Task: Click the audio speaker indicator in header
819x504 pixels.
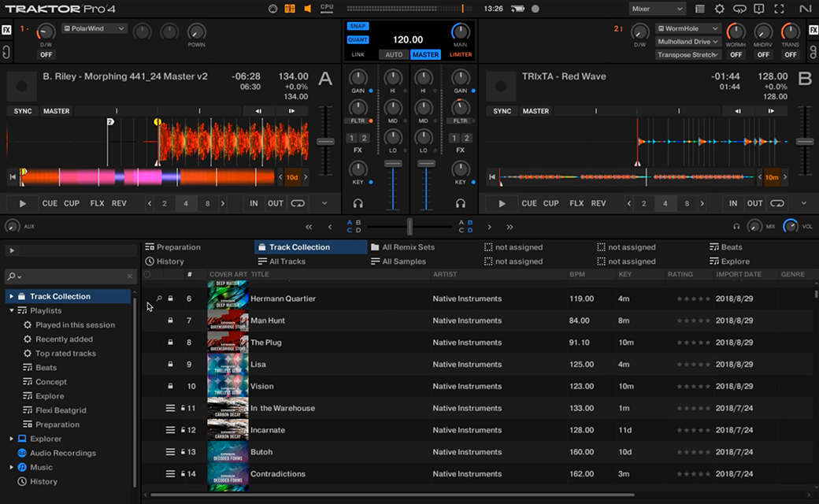Action: pyautogui.click(x=308, y=9)
